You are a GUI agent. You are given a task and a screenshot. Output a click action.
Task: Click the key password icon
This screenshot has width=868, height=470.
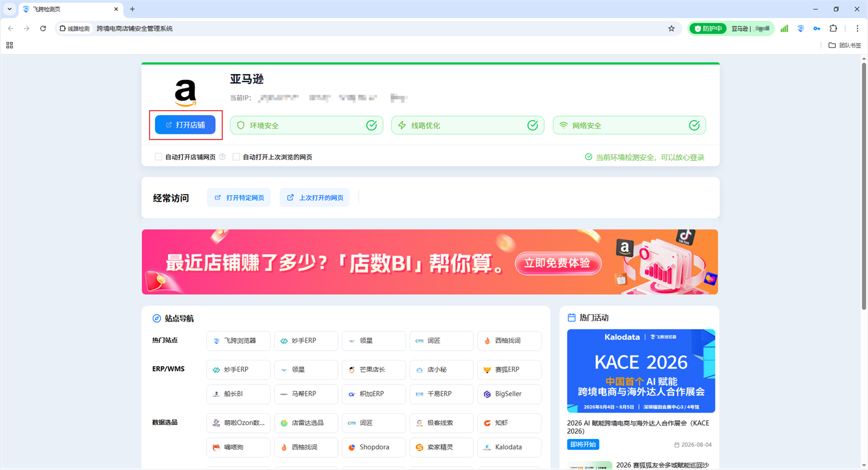[x=817, y=28]
